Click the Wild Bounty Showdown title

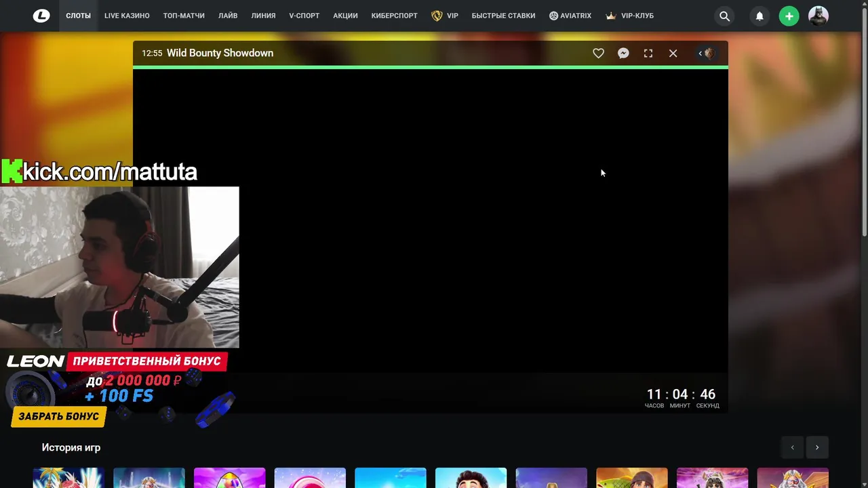(x=220, y=53)
